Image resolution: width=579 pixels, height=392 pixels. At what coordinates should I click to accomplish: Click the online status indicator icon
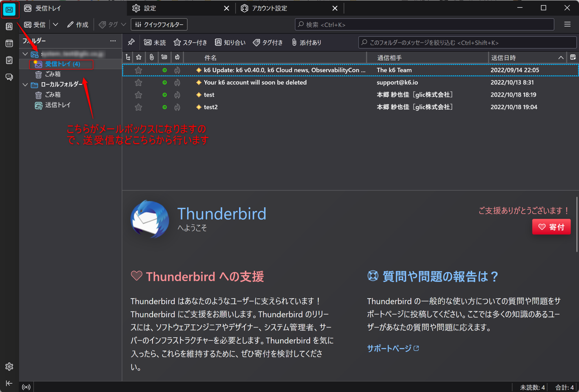tap(26, 387)
